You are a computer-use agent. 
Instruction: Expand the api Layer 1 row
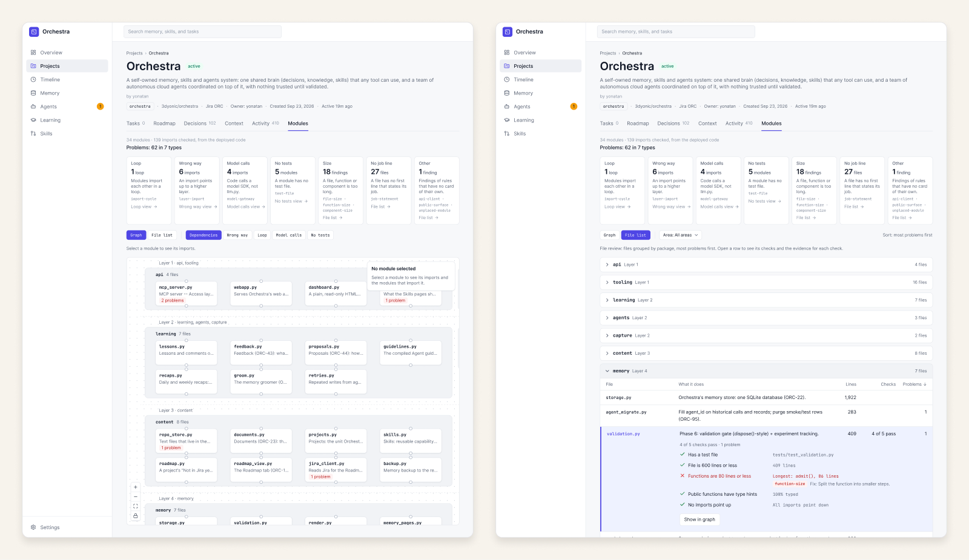766,265
